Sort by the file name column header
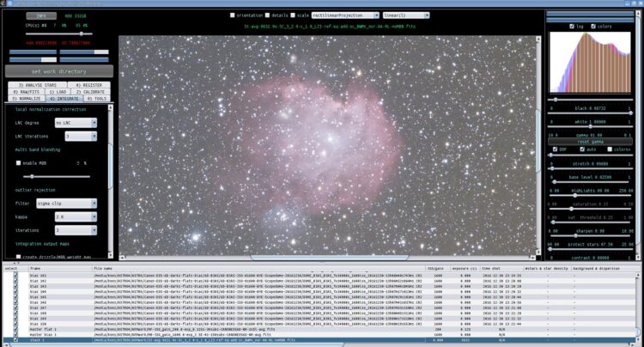The image size is (644, 347). 258,269
